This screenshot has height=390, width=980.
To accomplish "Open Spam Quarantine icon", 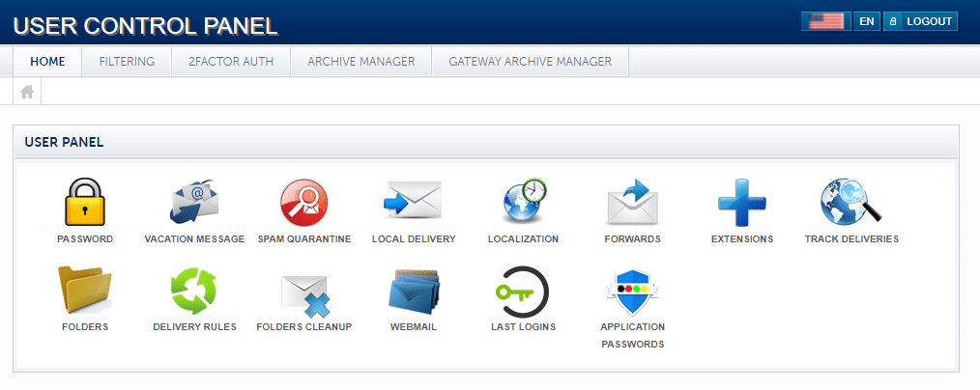I will tap(303, 203).
